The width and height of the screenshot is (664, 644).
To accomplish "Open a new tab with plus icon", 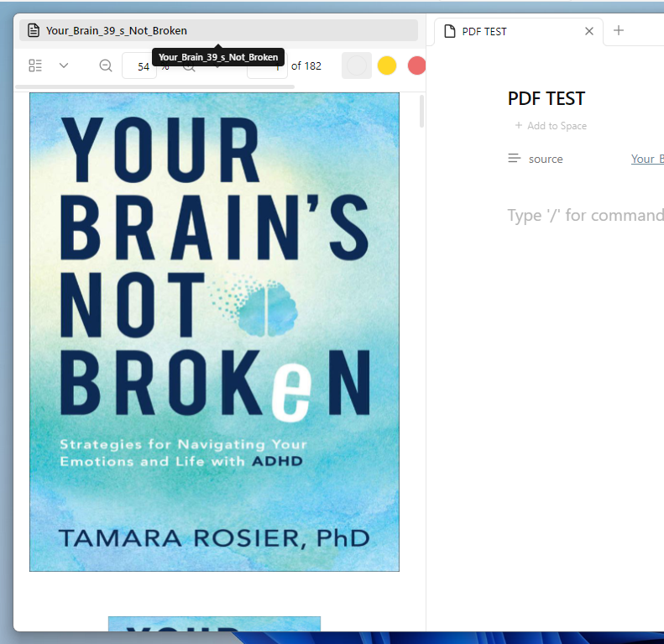I will 619,31.
